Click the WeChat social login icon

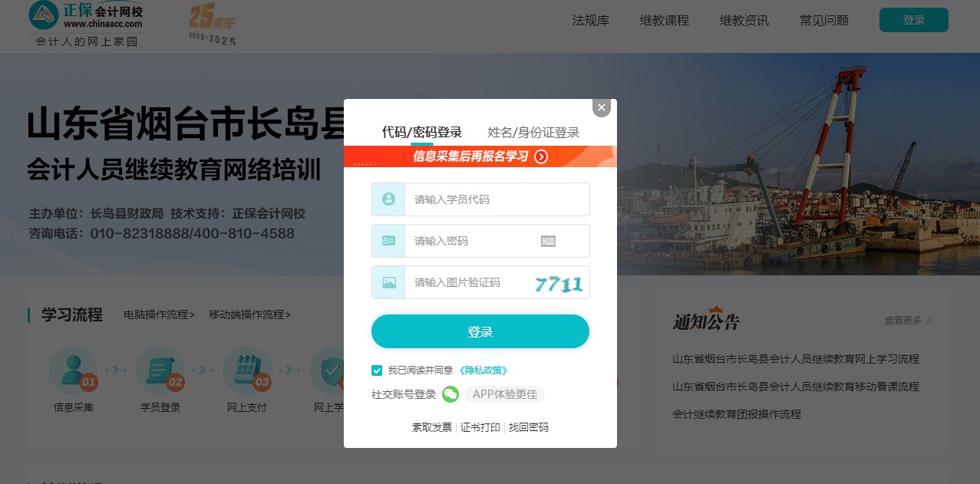(450, 394)
